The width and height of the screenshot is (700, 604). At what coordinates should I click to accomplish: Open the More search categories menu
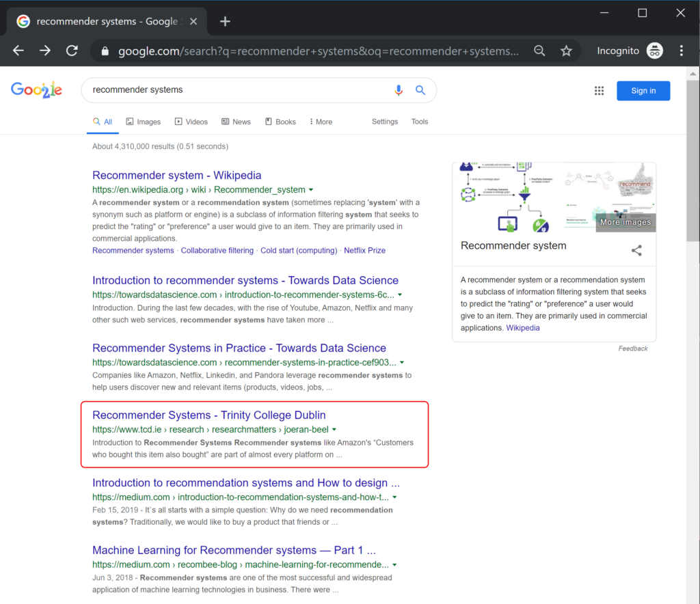coord(321,122)
